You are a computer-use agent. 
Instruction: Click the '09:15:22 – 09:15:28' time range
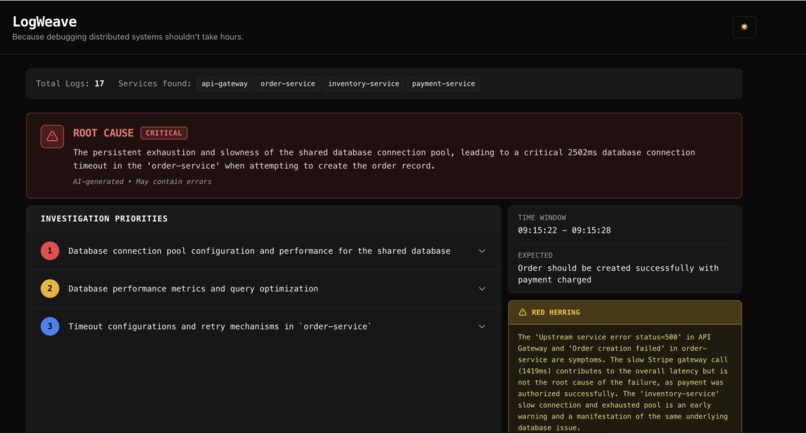click(x=564, y=230)
